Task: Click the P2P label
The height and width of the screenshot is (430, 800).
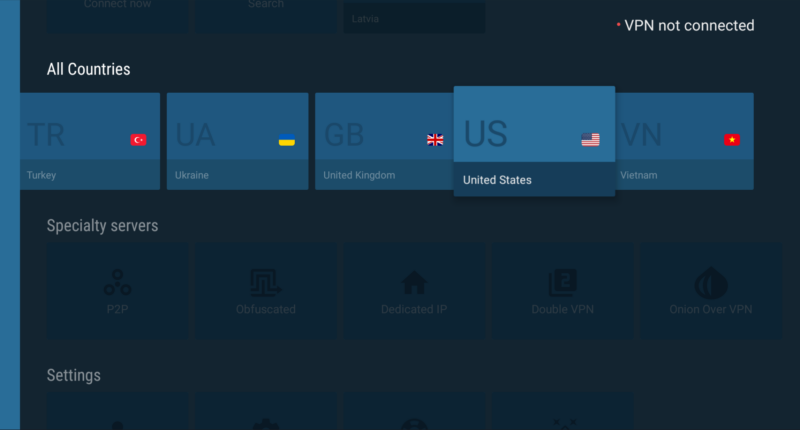Action: pyautogui.click(x=117, y=310)
